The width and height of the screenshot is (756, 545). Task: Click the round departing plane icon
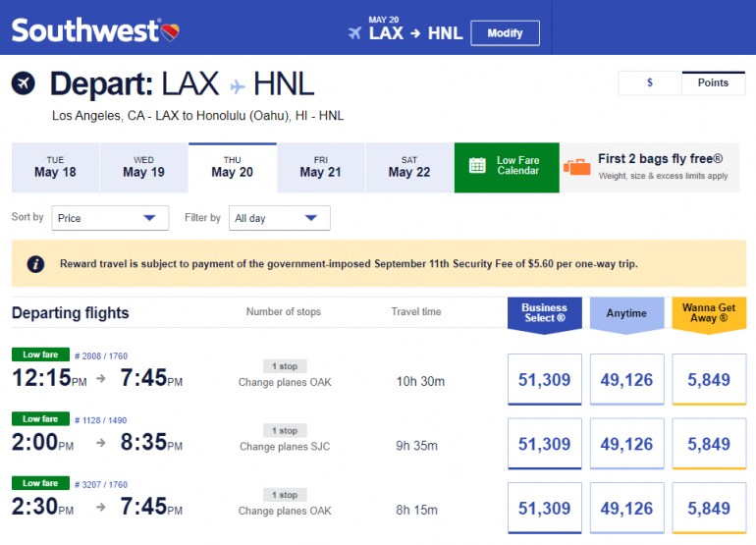pyautogui.click(x=24, y=83)
